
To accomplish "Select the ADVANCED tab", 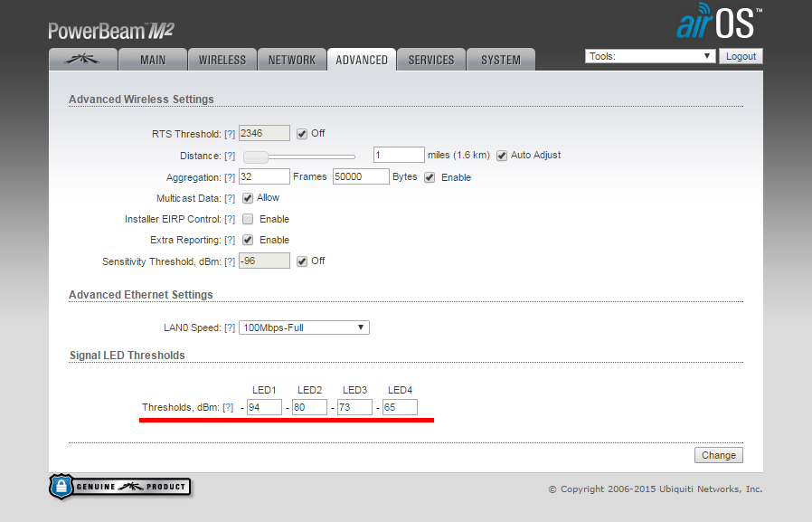I will pyautogui.click(x=362, y=60).
